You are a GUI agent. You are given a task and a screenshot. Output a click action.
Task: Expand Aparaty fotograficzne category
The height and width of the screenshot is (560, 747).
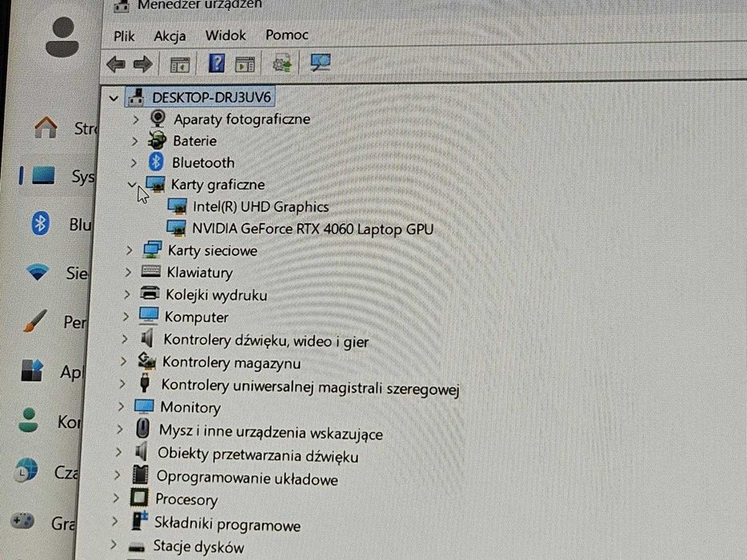(x=136, y=119)
